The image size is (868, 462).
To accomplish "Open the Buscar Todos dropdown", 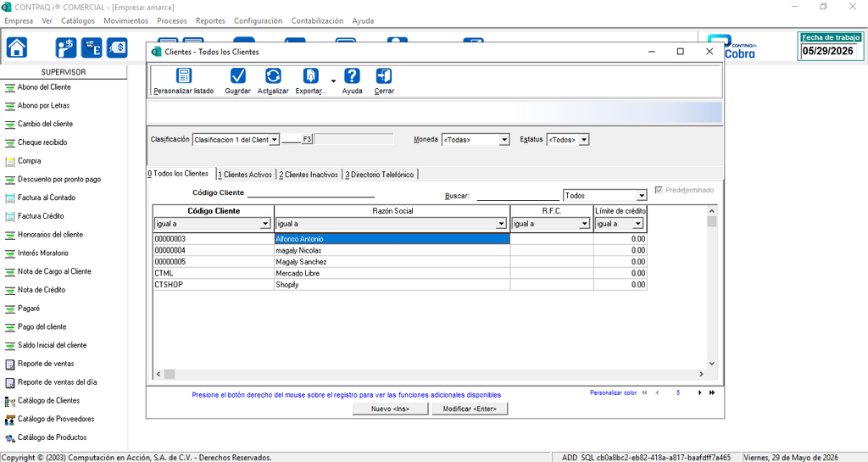I will pos(641,196).
